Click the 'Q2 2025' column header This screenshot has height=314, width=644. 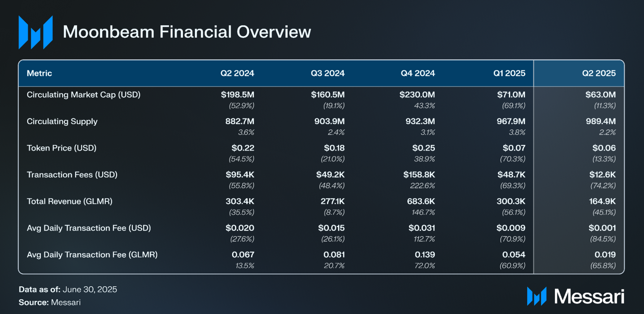[x=599, y=73]
